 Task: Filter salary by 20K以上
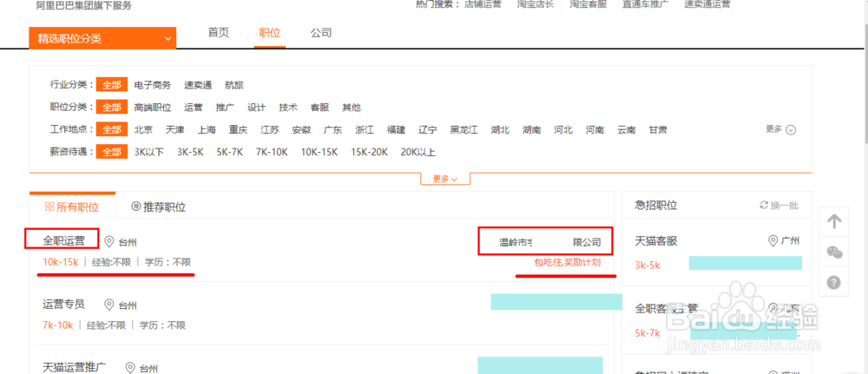pos(418,152)
